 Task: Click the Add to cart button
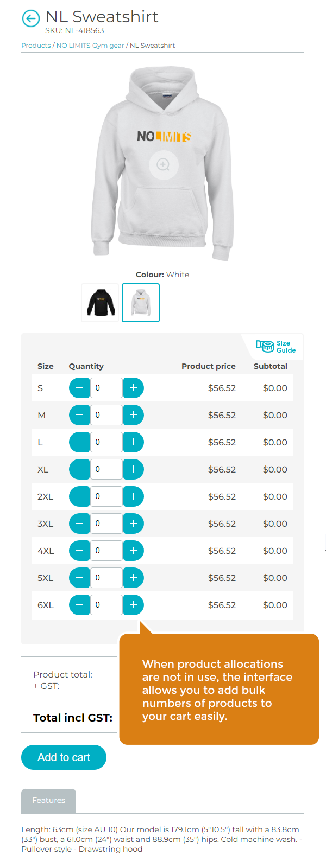tap(64, 757)
